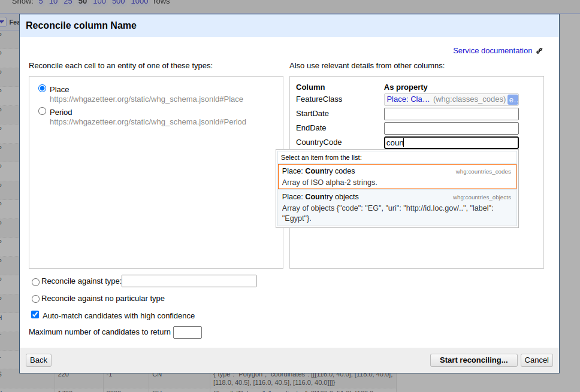Viewport: 580px width, 392px height.
Task: Pick the Place: Country codes suggestion
Action: tap(397, 177)
